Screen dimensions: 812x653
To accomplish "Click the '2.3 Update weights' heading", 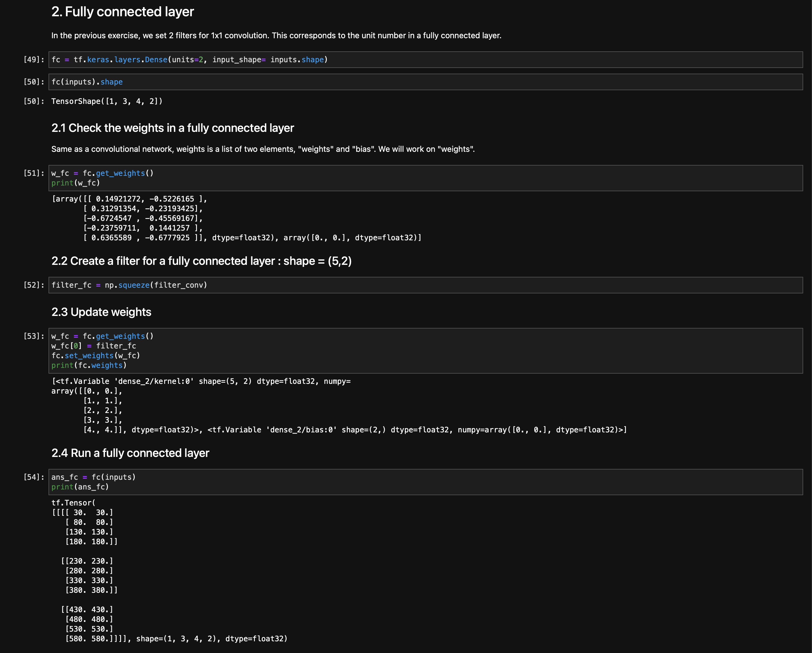I will pos(101,312).
